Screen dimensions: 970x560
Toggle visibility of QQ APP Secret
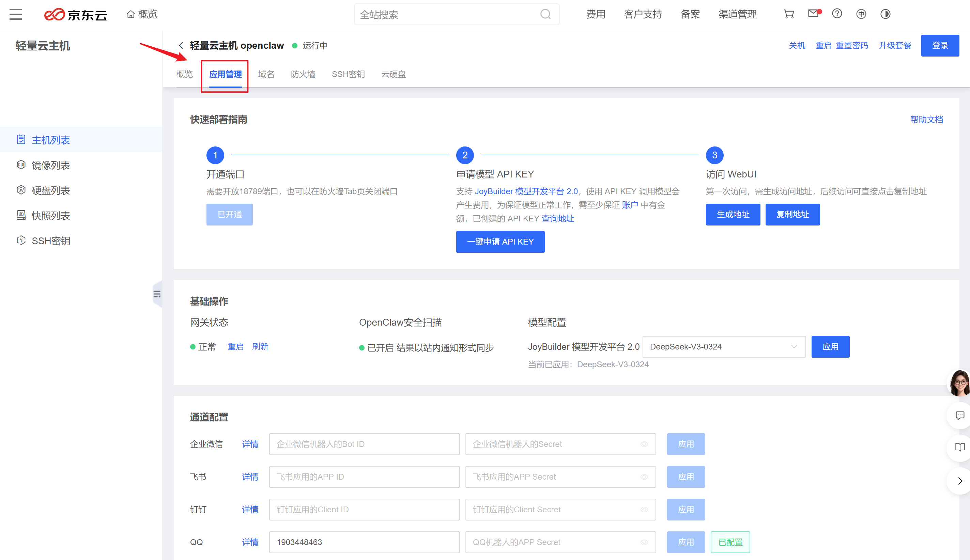pyautogui.click(x=644, y=542)
